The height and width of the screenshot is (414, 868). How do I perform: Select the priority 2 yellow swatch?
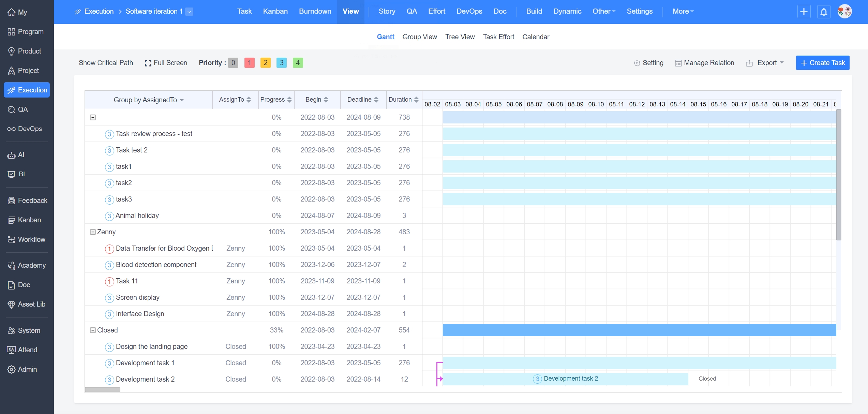tap(265, 63)
